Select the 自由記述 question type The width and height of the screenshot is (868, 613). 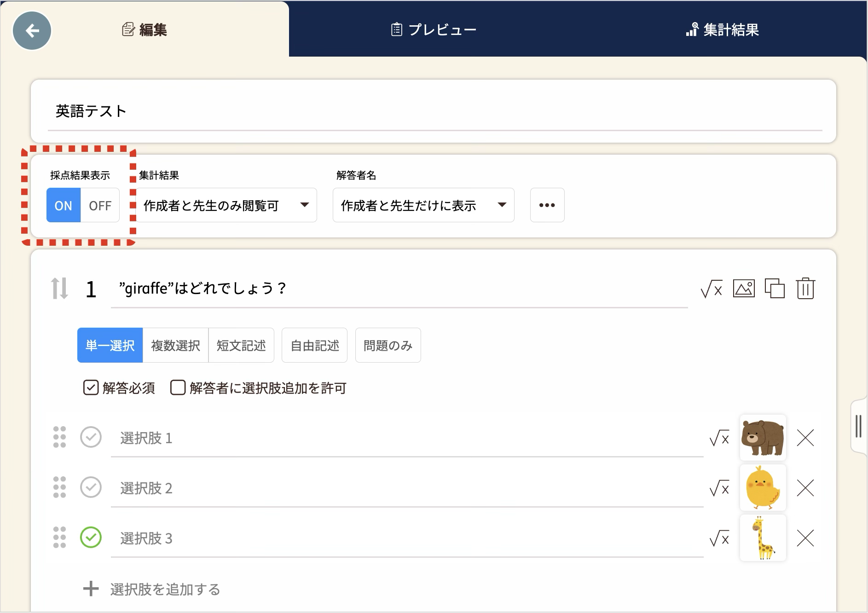315,345
